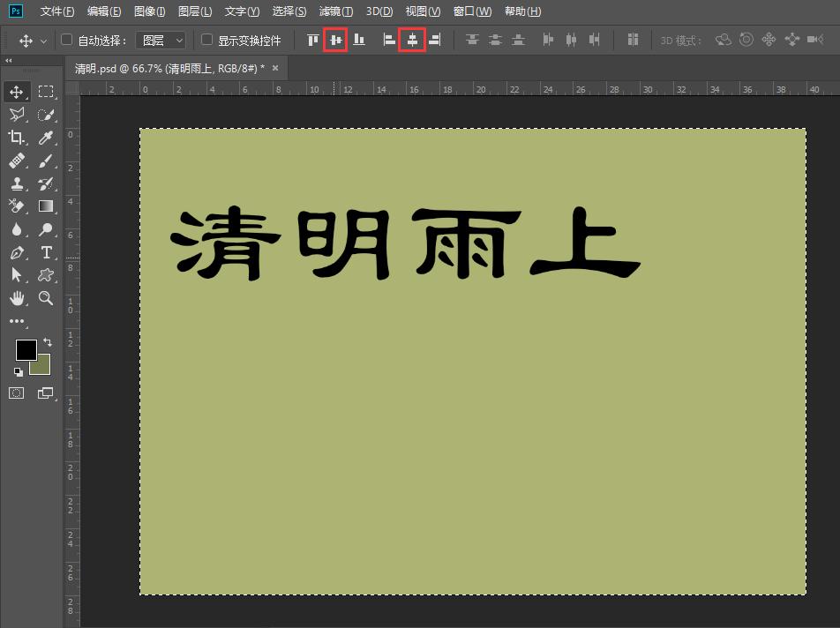Screen dimensions: 840x628
Task: Select the 3D rotate camera icon
Action: 724,40
